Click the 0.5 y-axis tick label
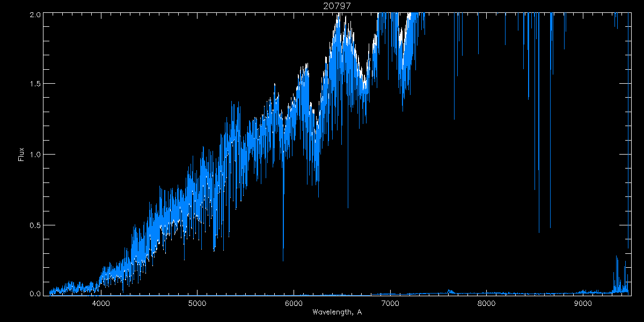Viewport: 644px width, 322px height. [x=34, y=224]
